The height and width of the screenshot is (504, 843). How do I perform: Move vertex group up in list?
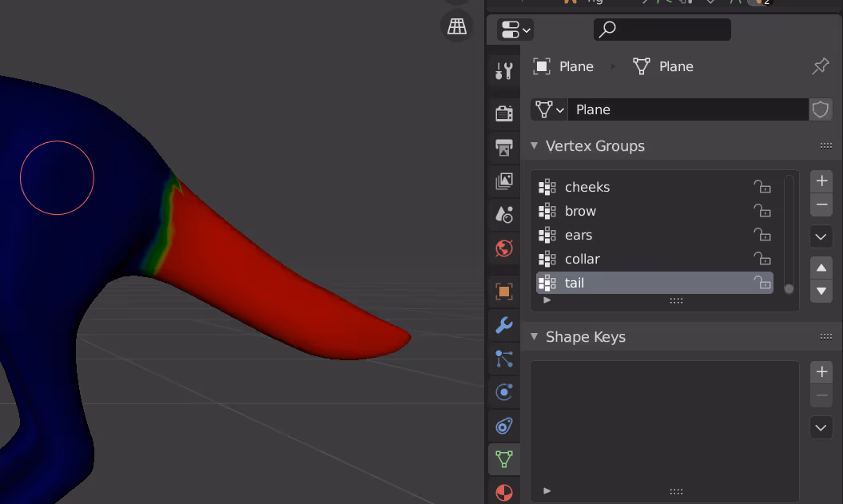[821, 268]
